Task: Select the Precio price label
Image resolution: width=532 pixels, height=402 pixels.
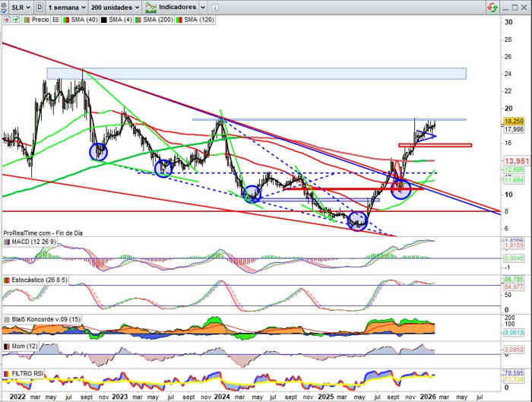Action: point(40,20)
